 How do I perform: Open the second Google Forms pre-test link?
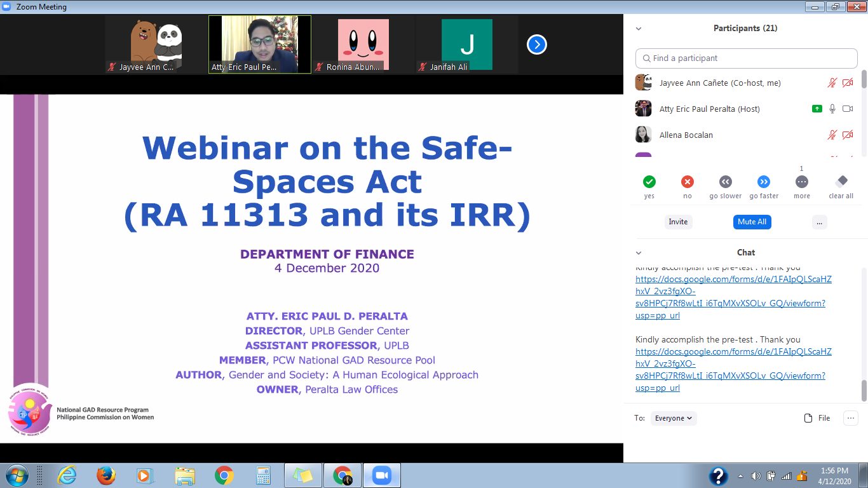[733, 369]
